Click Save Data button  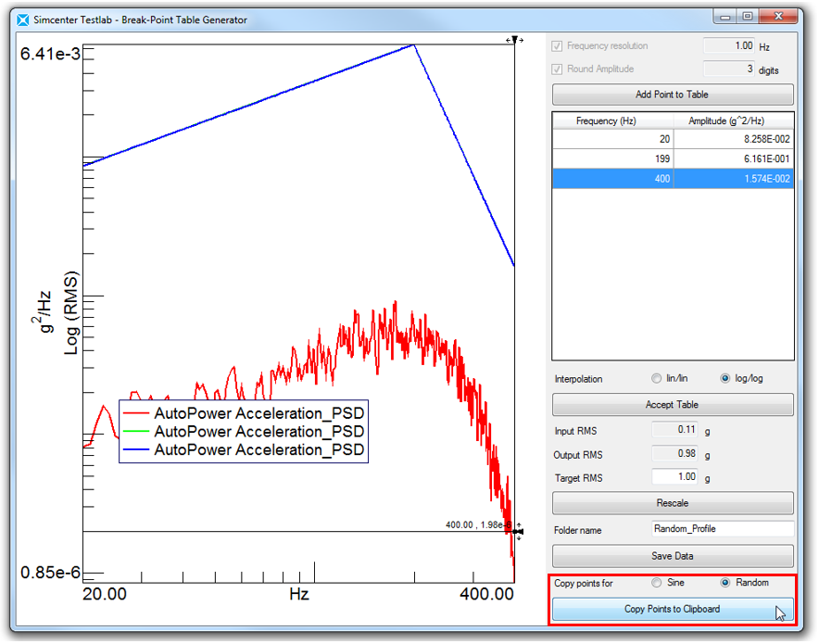[673, 556]
